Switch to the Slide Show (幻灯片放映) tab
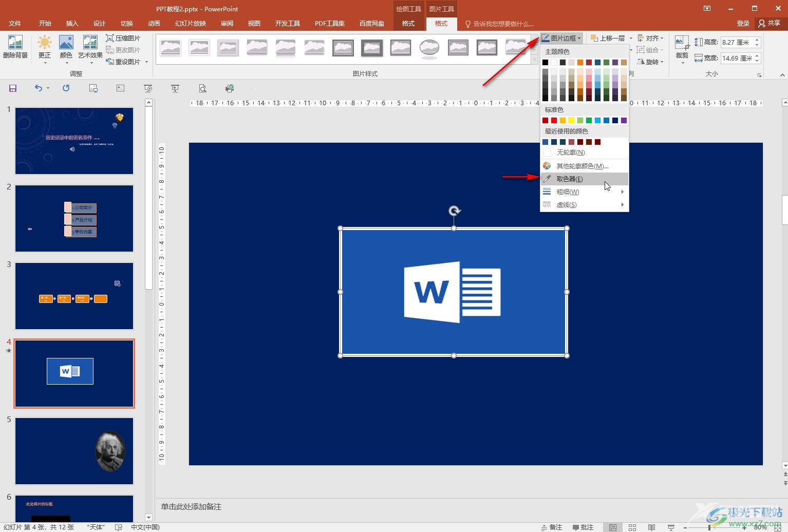 [191, 24]
